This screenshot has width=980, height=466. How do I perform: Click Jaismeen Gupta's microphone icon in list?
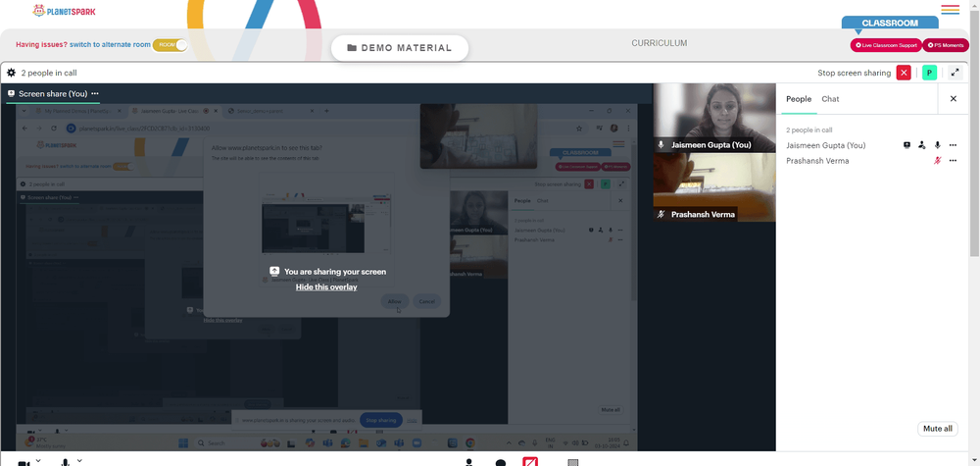tap(937, 145)
